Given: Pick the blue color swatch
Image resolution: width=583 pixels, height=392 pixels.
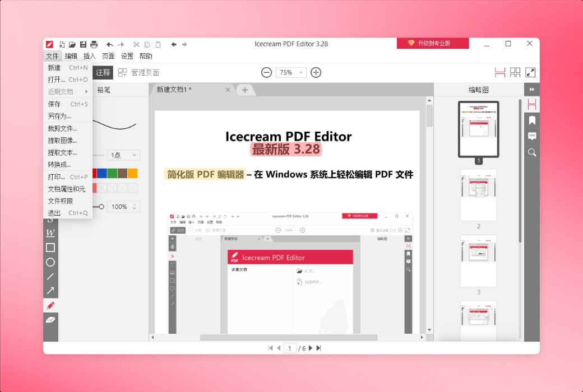Looking at the screenshot, I should tap(101, 173).
